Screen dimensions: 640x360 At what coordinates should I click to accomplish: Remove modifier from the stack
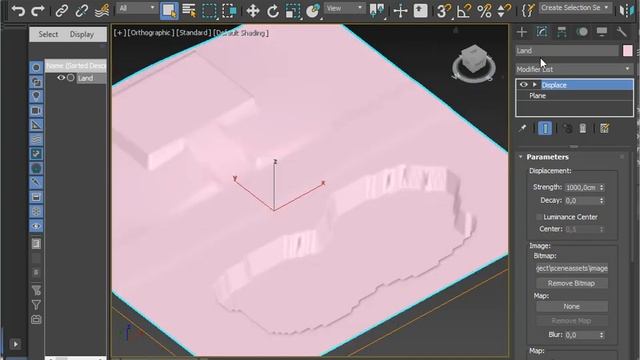(583, 128)
